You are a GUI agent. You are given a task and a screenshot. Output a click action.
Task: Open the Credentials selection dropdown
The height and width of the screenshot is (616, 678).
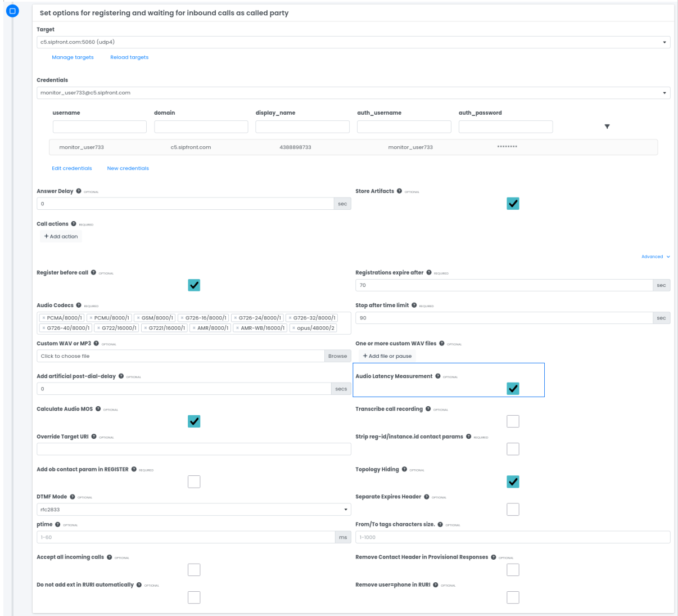click(x=353, y=93)
